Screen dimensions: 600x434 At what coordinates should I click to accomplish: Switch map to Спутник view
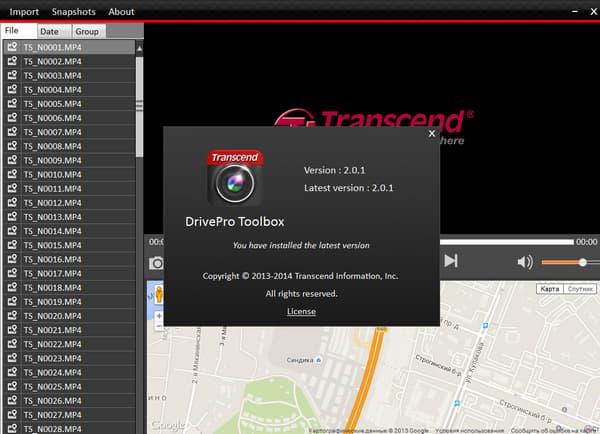tap(580, 289)
